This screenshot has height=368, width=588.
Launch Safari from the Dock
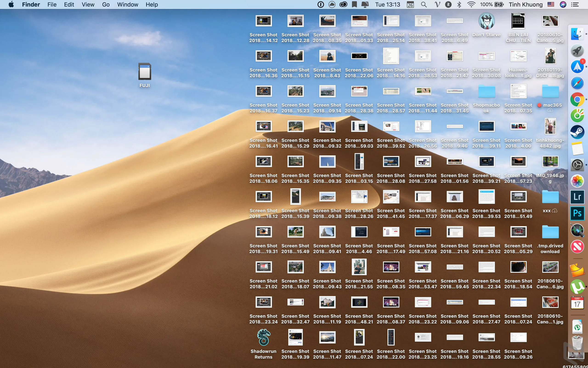coord(577,83)
